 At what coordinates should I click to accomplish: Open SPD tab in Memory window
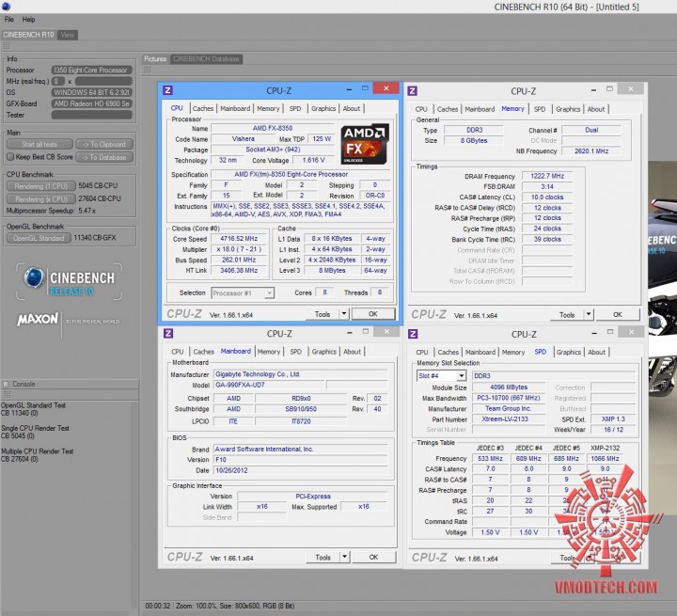click(x=540, y=109)
